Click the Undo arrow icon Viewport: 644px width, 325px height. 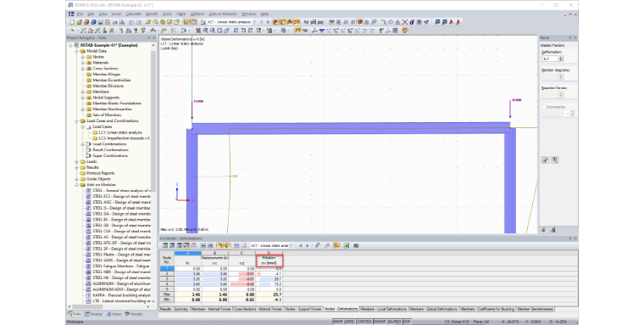point(131,22)
